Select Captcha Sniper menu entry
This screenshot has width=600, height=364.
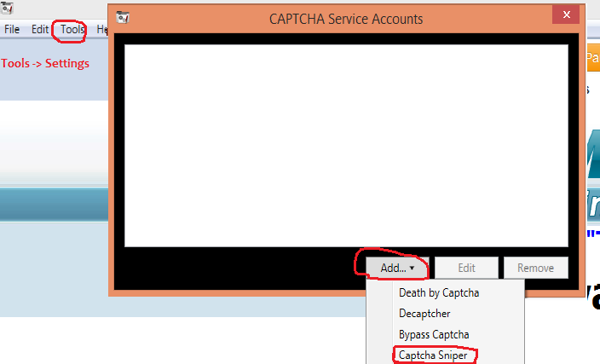[x=433, y=355]
